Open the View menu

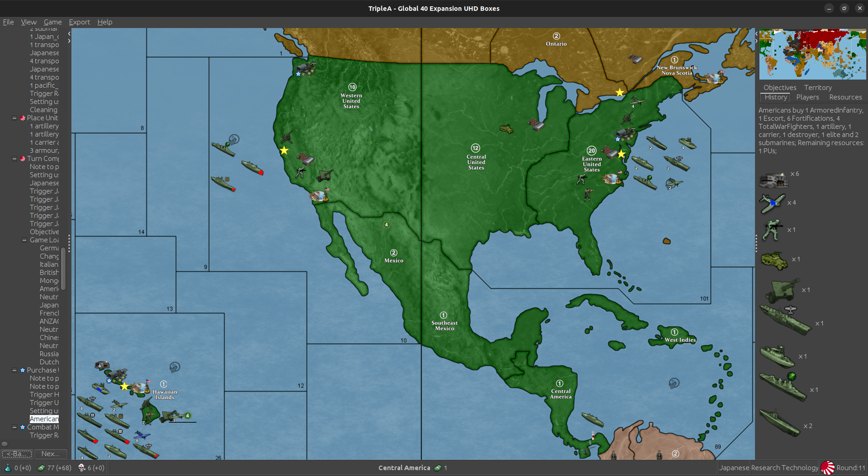click(x=28, y=22)
